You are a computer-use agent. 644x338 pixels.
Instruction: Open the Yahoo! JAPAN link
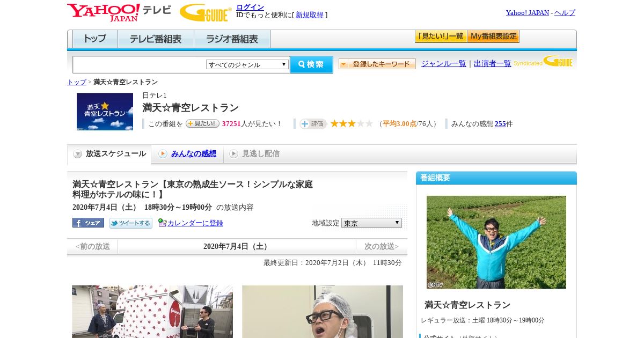coord(528,13)
